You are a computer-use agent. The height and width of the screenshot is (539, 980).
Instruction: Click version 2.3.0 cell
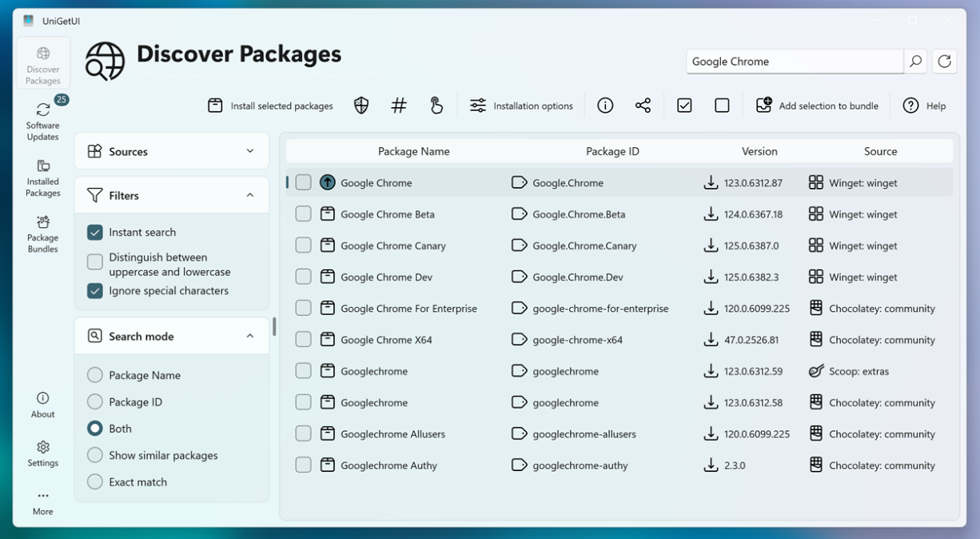[x=735, y=465]
